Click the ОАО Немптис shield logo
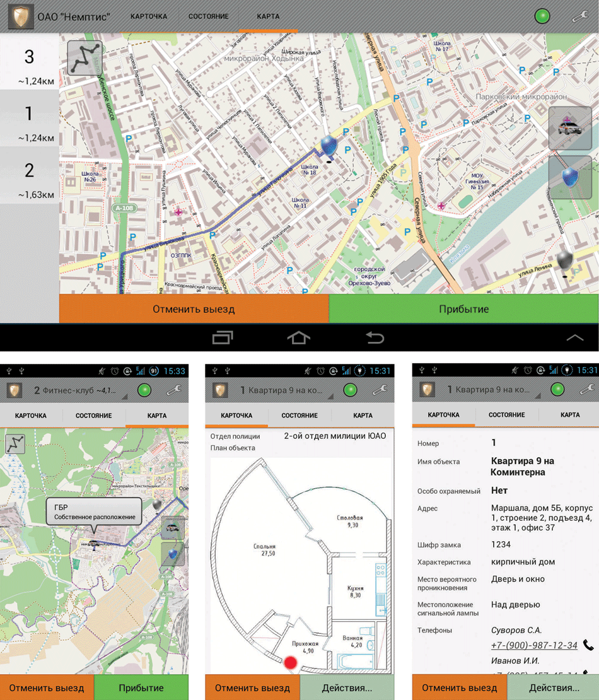The width and height of the screenshot is (599, 700). point(20,16)
